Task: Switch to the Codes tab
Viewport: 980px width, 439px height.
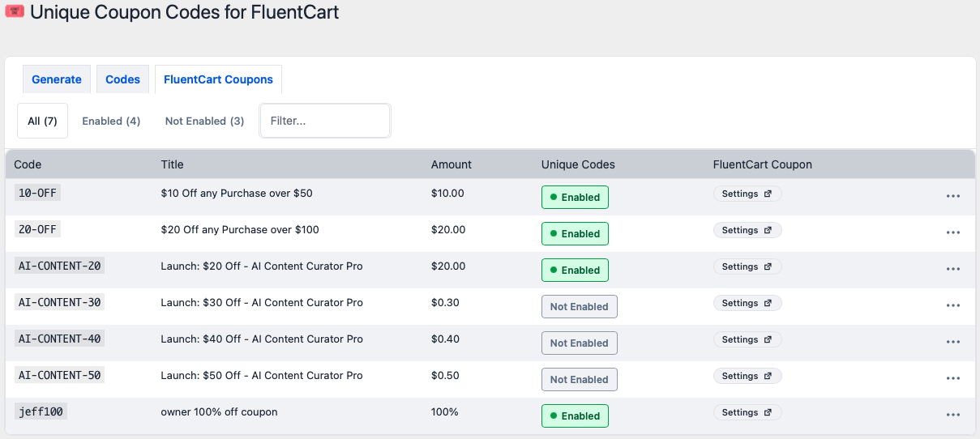Action: click(x=123, y=79)
